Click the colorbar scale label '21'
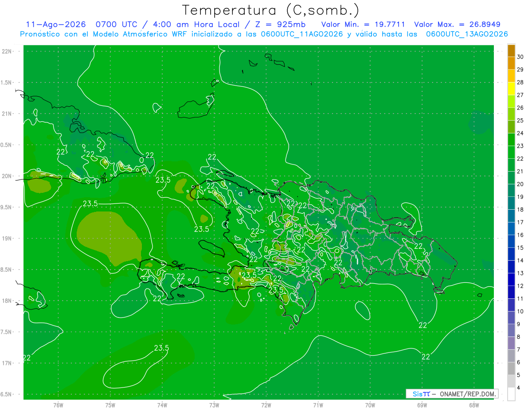Image resolution: width=532 pixels, height=411 pixels. coord(520,171)
